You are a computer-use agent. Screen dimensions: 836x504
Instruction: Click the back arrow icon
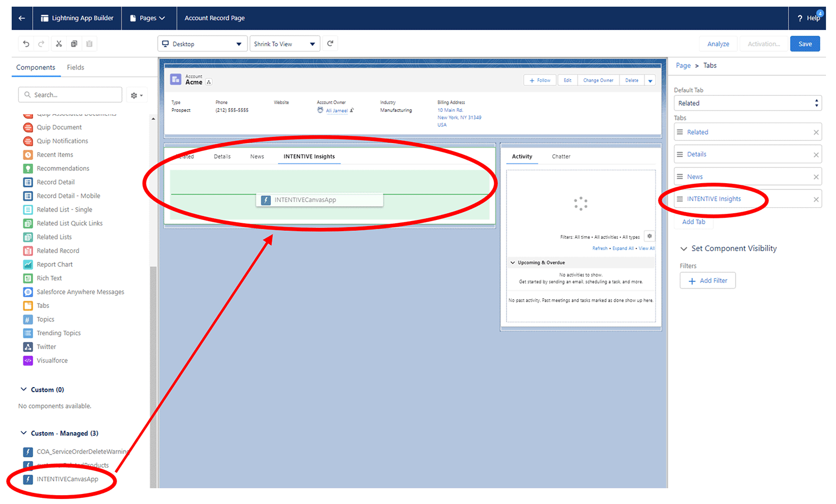point(22,18)
